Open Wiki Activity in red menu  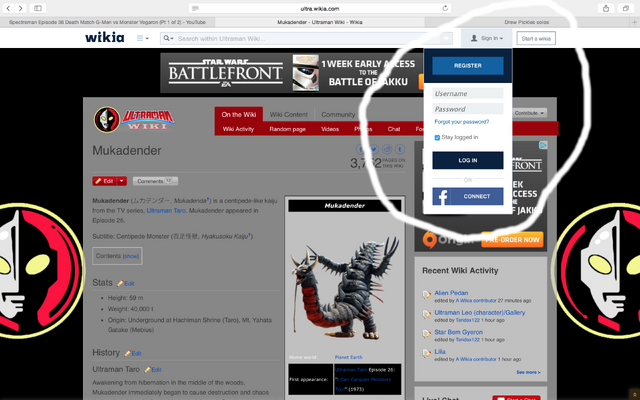(238, 129)
